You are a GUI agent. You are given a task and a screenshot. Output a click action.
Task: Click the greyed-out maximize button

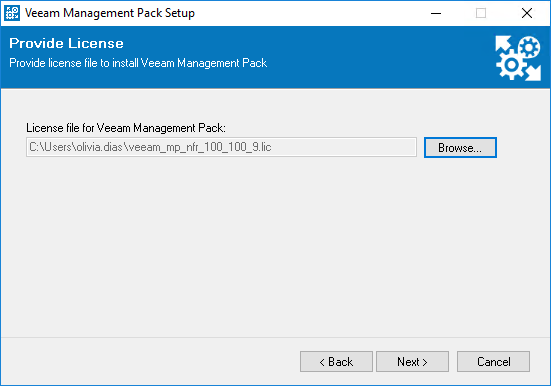click(481, 13)
